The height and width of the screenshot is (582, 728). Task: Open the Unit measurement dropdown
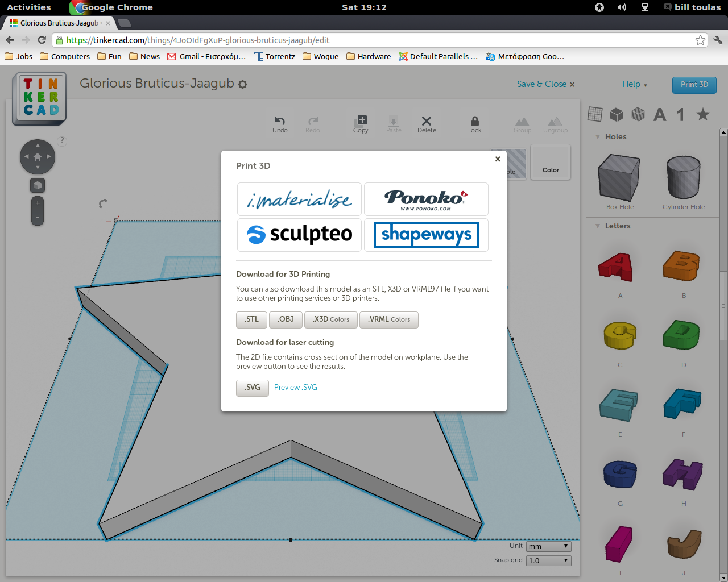[x=548, y=546]
